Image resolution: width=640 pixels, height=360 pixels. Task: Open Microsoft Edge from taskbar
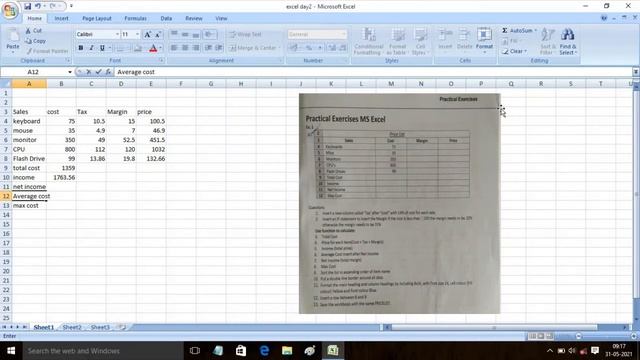[264, 351]
